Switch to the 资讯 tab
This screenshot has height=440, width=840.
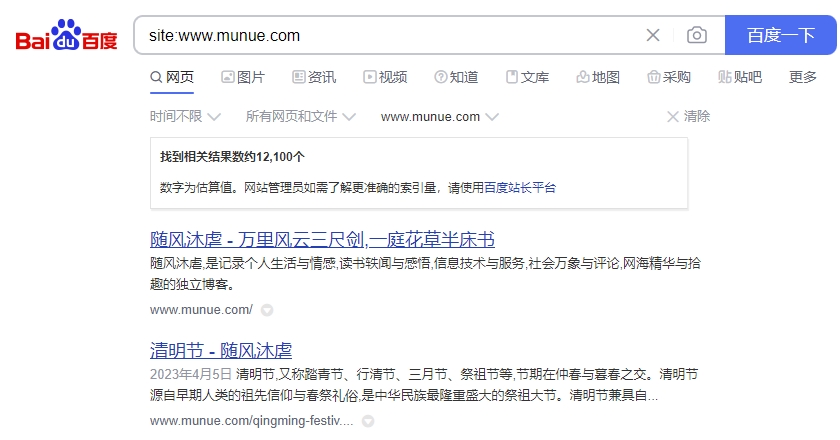(x=314, y=77)
